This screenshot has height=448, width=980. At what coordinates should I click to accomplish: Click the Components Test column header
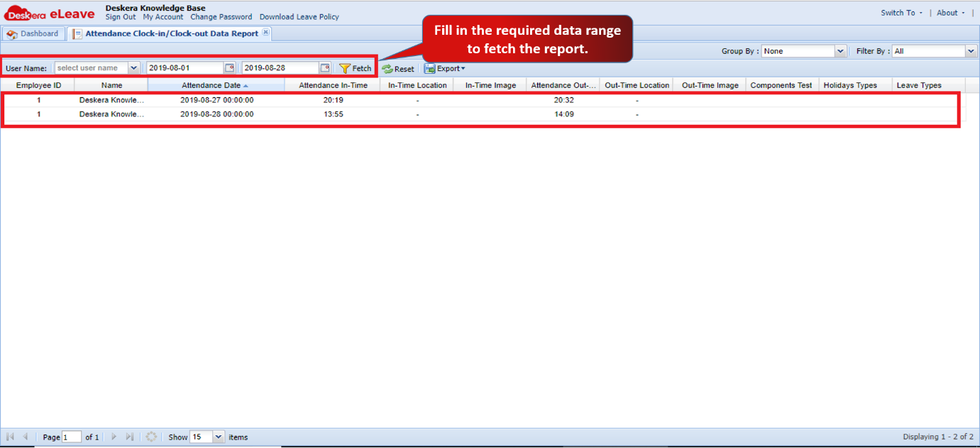781,85
